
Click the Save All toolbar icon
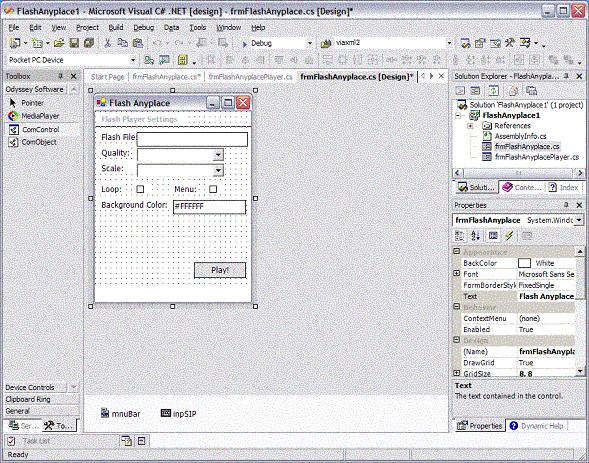(89, 43)
